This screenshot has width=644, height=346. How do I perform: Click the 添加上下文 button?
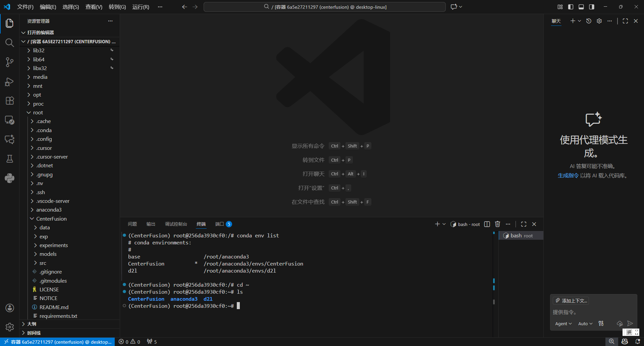(x=571, y=301)
